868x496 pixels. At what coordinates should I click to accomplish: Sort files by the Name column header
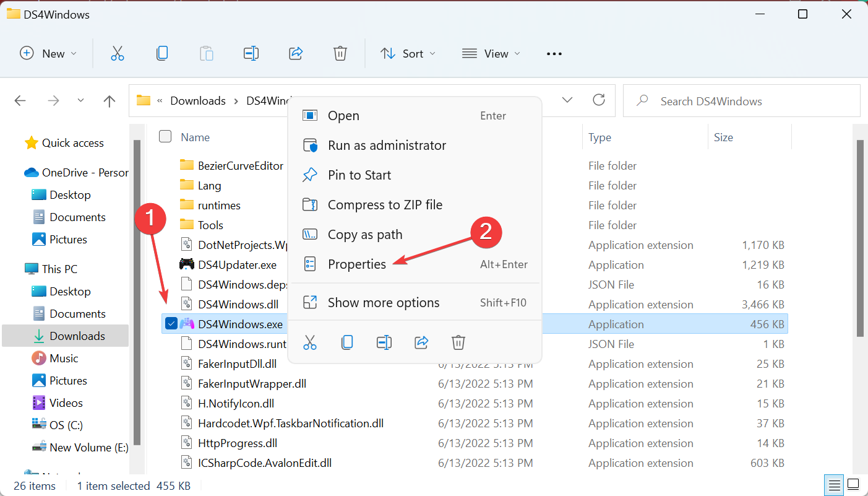tap(196, 137)
